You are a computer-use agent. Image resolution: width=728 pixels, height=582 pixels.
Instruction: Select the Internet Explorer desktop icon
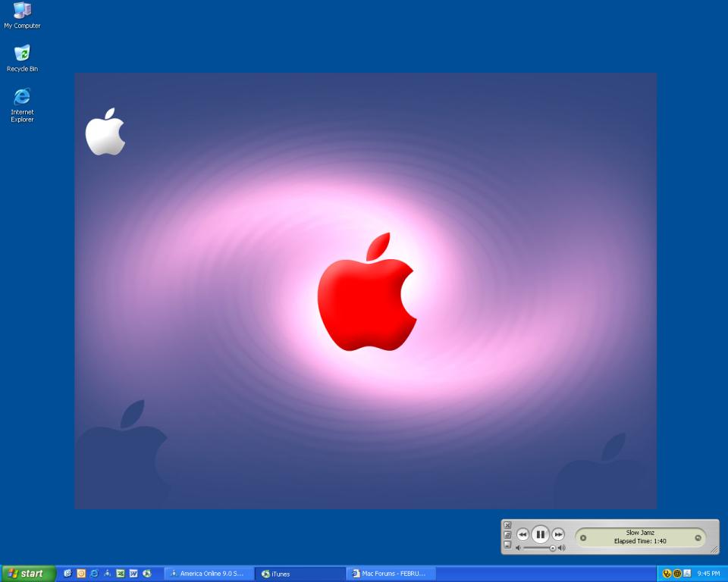(x=22, y=105)
